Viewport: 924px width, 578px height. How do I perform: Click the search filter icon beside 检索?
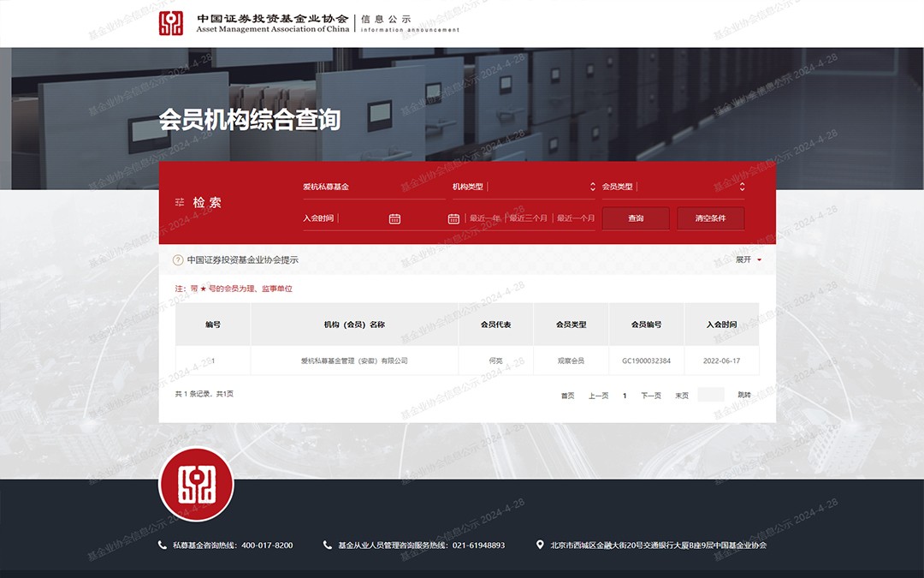coord(180,202)
